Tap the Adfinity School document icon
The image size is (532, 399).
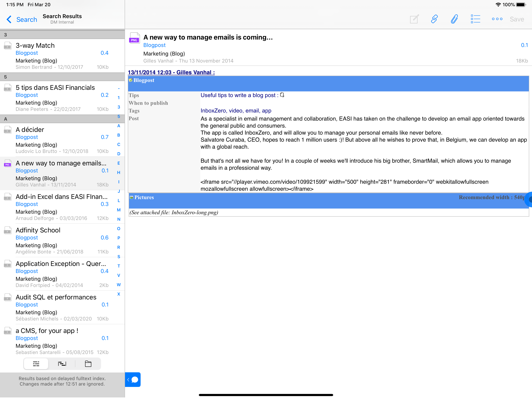coord(8,230)
